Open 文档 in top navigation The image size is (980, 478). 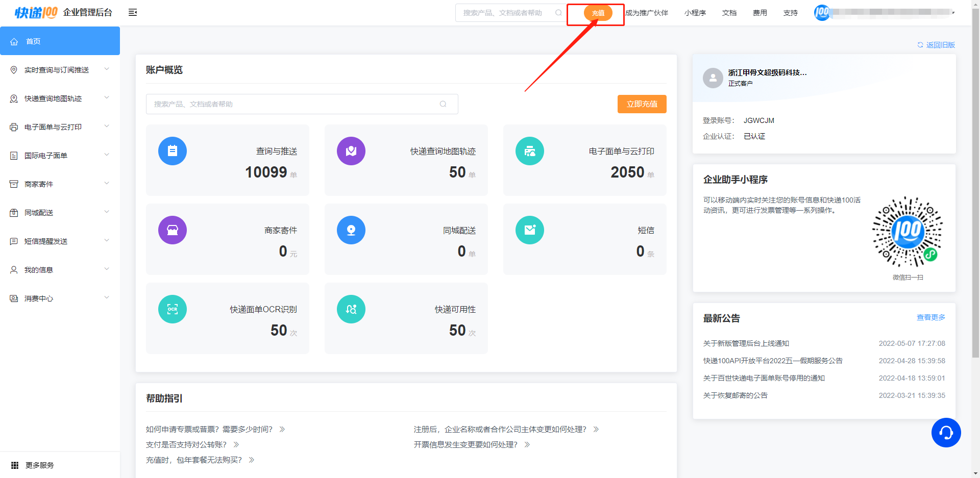729,13
